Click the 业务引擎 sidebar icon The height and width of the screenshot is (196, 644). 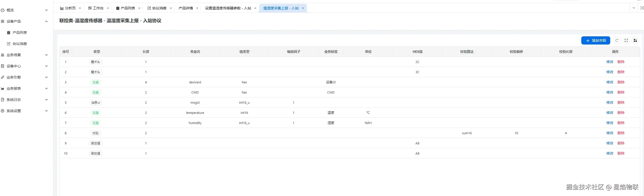(x=3, y=77)
